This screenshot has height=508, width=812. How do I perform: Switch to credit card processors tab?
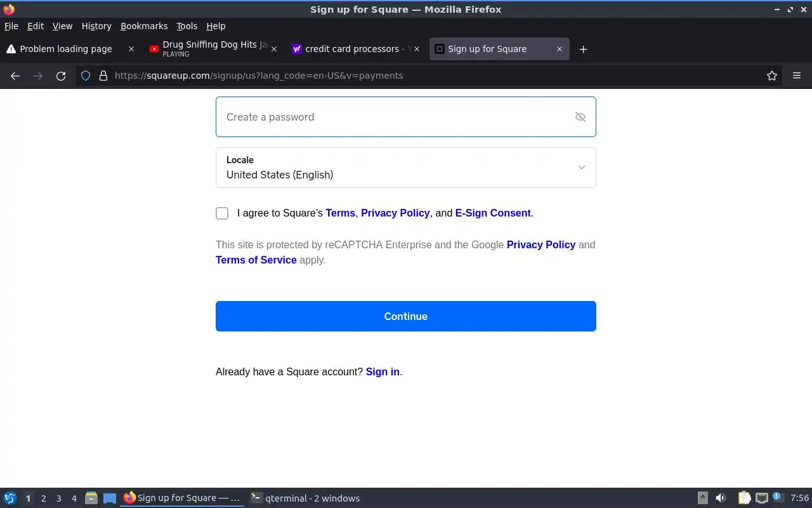tap(355, 49)
